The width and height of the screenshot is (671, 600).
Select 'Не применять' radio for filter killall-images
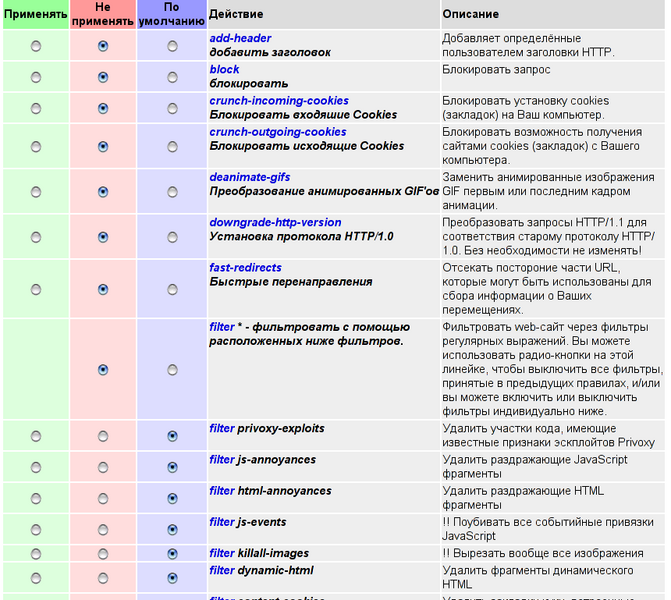103,554
